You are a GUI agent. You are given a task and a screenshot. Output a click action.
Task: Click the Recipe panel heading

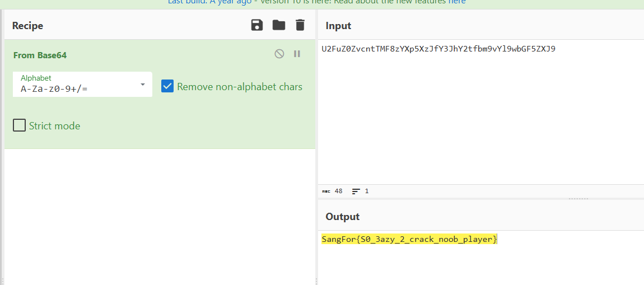[x=27, y=25]
